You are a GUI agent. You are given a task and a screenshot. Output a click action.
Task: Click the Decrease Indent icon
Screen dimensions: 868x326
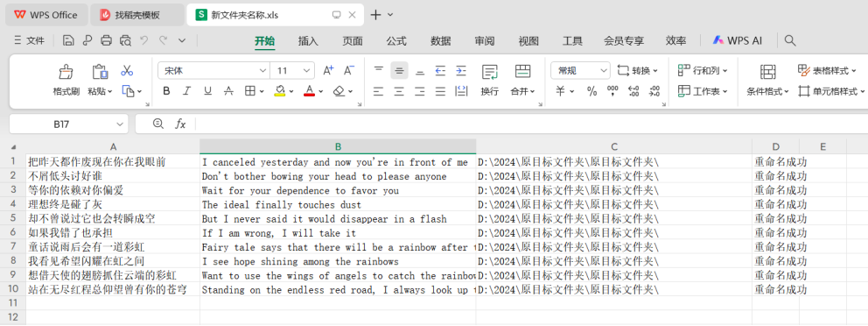440,70
